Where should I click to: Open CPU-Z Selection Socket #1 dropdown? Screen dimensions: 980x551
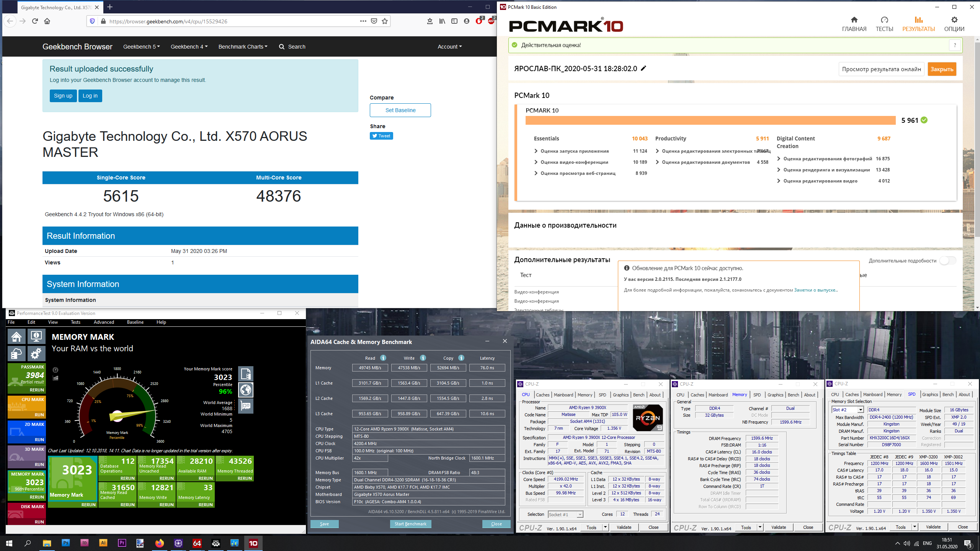click(x=565, y=514)
